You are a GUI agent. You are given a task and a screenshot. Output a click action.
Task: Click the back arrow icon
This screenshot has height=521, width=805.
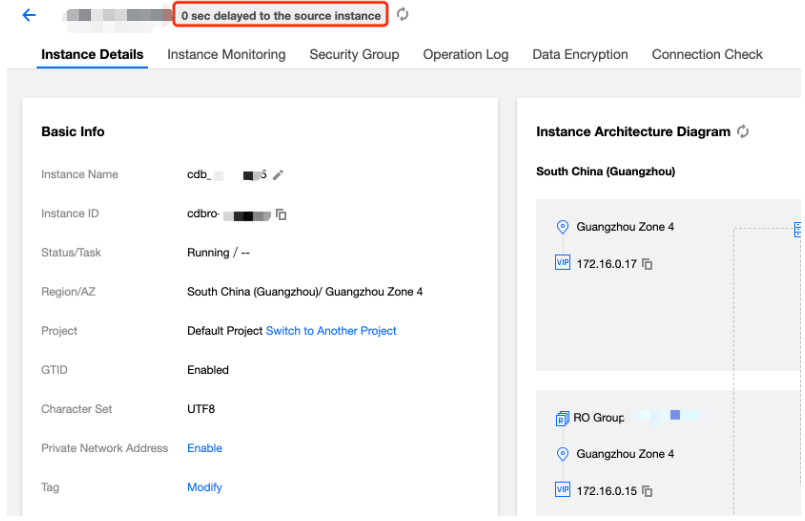[28, 15]
